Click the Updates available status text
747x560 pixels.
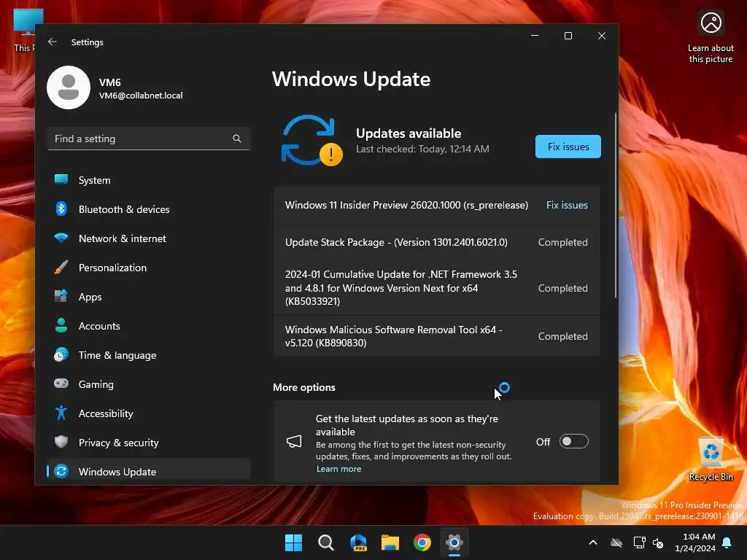point(409,133)
